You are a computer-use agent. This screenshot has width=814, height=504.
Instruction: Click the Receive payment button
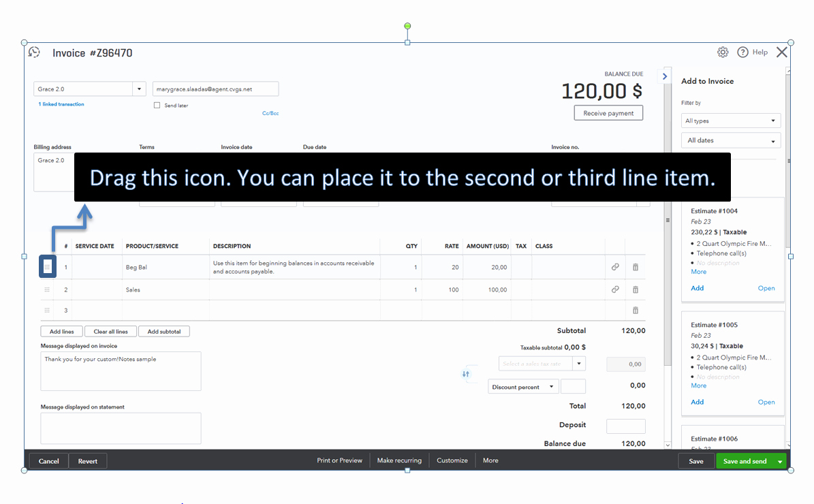coord(608,113)
